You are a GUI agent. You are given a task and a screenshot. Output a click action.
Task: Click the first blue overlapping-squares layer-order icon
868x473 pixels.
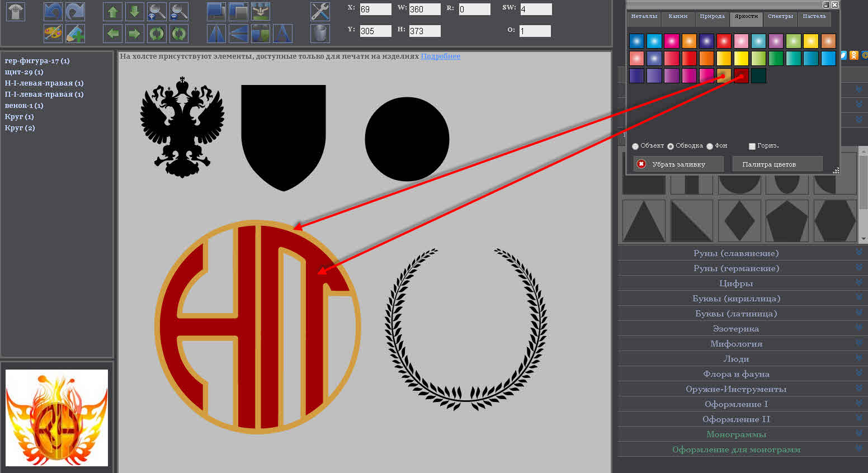tap(216, 11)
